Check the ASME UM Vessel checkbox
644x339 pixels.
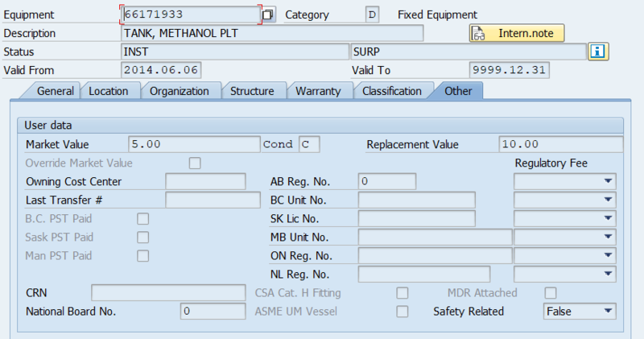pos(402,311)
